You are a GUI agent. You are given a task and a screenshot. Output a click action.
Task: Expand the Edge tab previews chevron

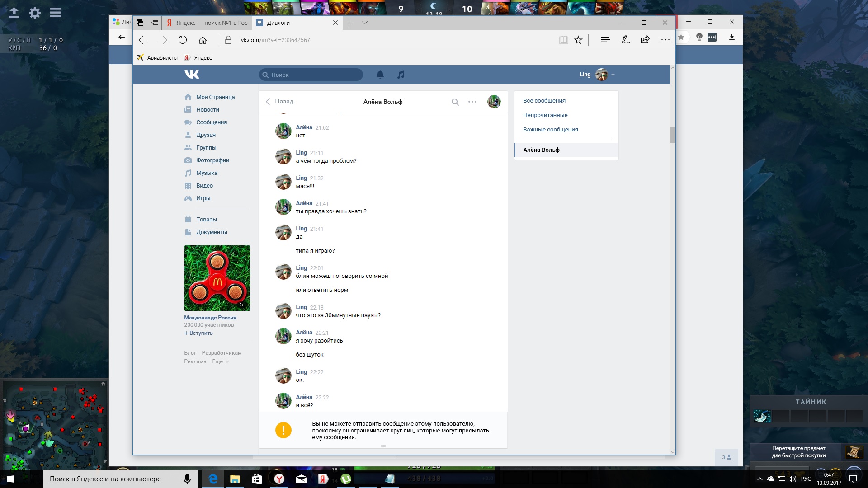[364, 23]
